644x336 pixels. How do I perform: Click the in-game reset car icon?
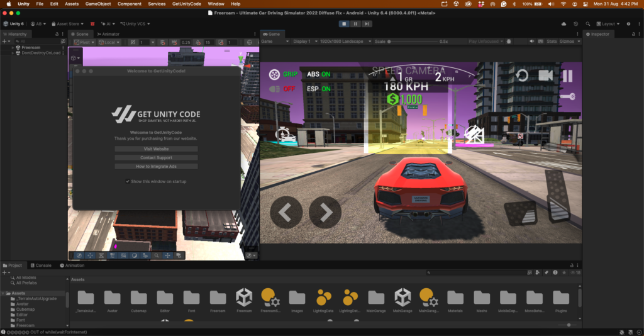point(522,76)
